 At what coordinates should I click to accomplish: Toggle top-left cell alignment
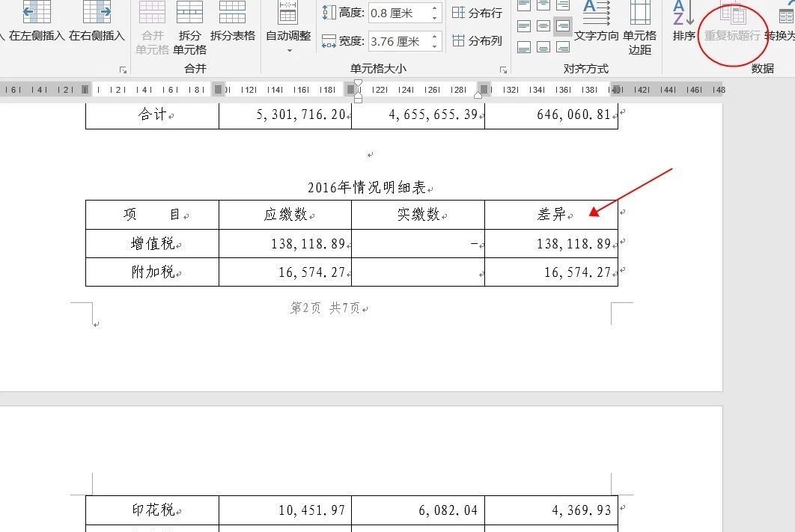[526, 7]
